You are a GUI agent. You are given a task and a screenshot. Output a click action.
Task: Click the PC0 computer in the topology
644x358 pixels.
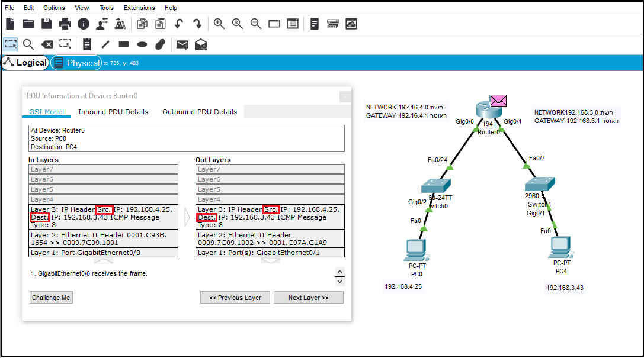(x=416, y=250)
